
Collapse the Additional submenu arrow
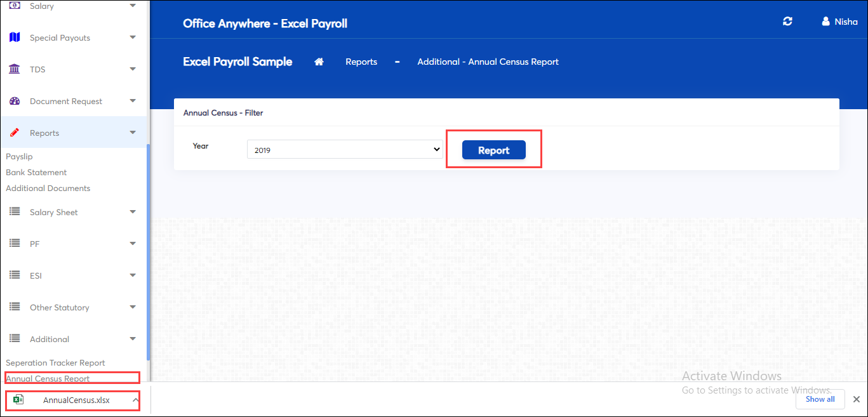pos(133,339)
